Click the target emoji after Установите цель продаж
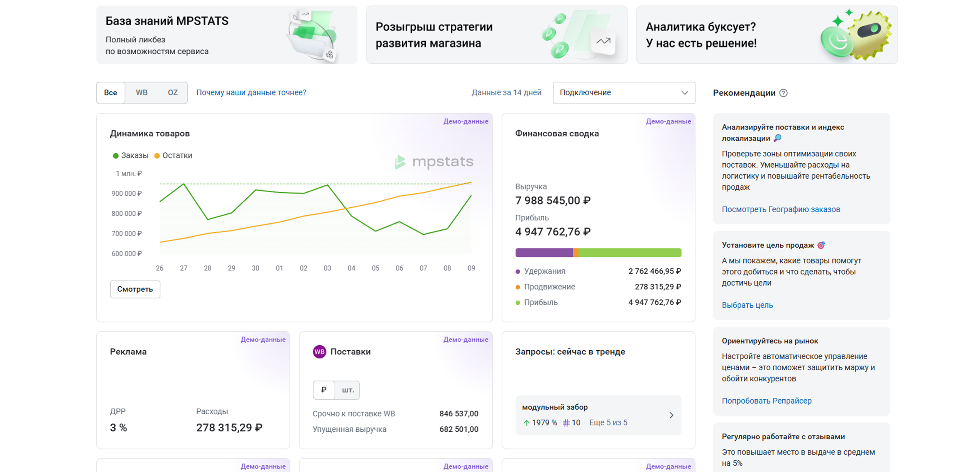 tap(821, 245)
